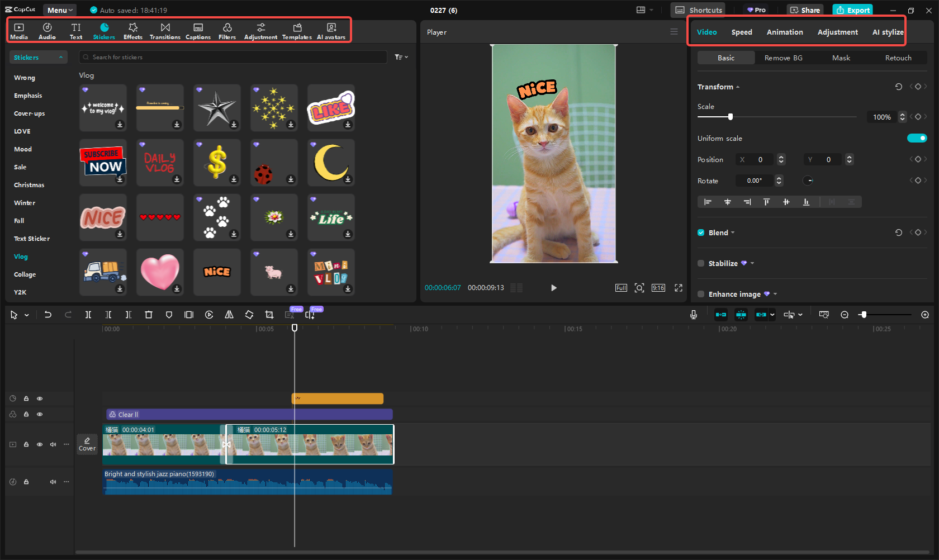Open the AI avatars panel

coord(331,30)
